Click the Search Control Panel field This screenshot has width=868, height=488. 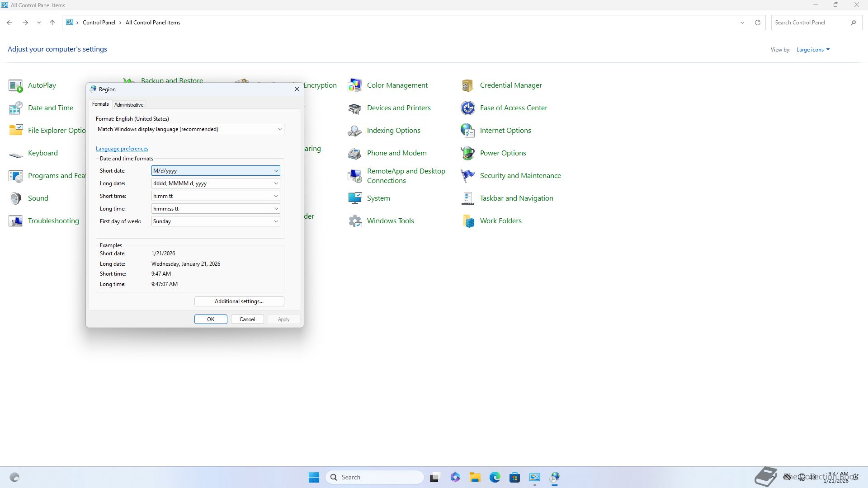[x=809, y=23]
